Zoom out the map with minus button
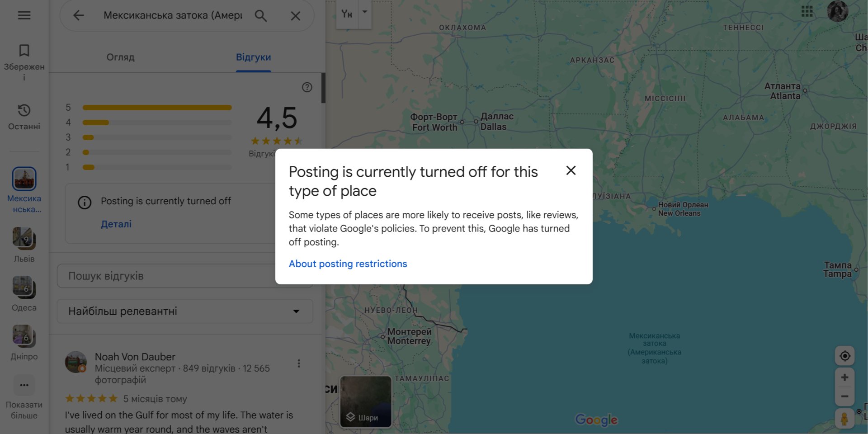The image size is (868, 434). pos(844,396)
